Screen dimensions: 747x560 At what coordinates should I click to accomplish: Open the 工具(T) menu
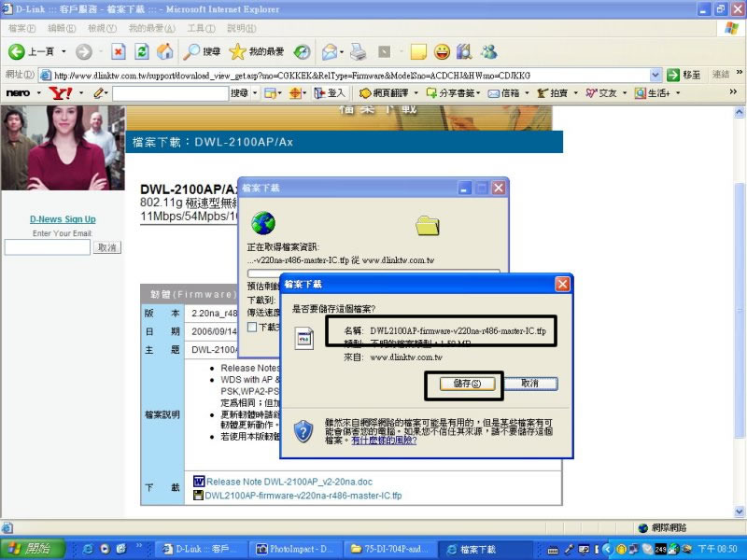coord(201,28)
